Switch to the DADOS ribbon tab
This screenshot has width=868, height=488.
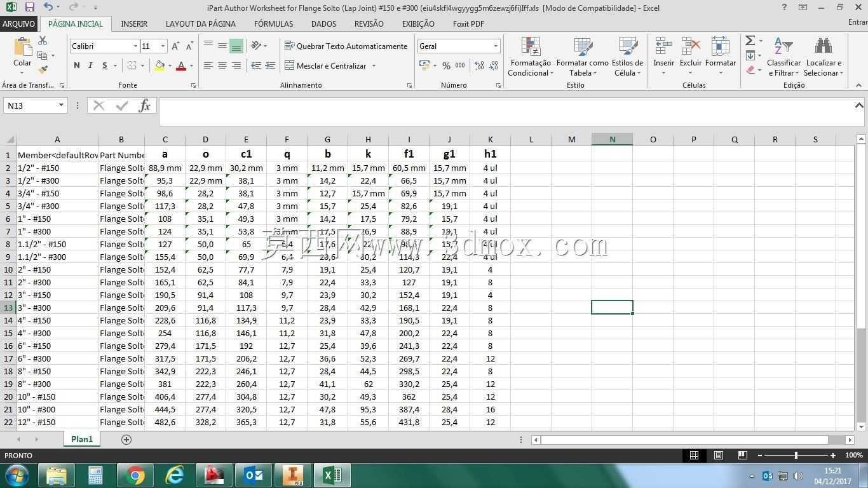point(323,24)
